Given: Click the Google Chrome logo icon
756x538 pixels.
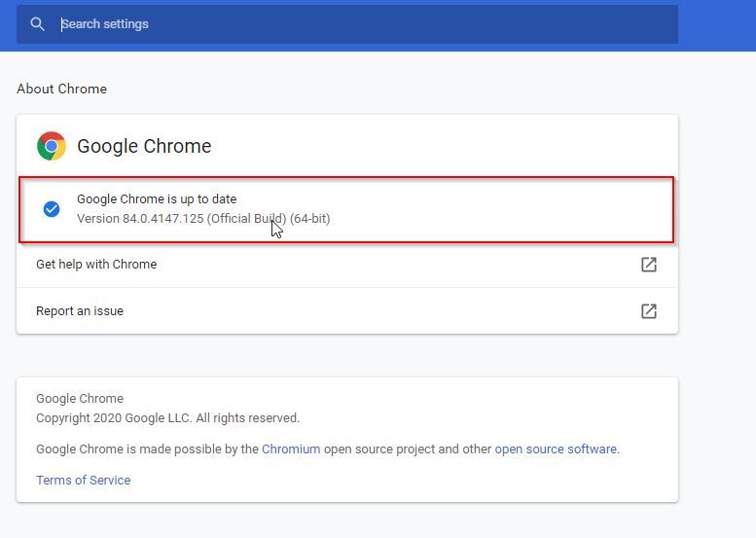Looking at the screenshot, I should tap(52, 146).
